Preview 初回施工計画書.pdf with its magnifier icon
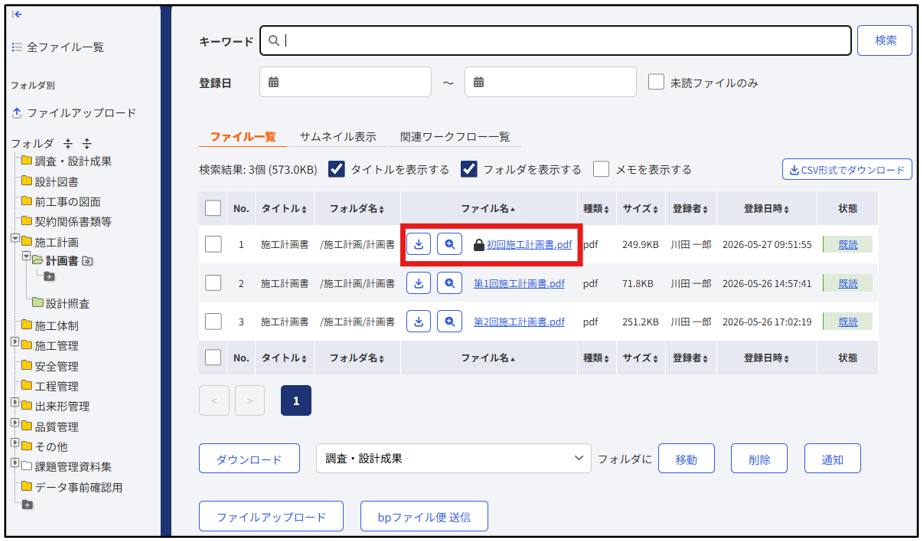Screen dimensions: 922x541 pyautogui.click(x=449, y=245)
